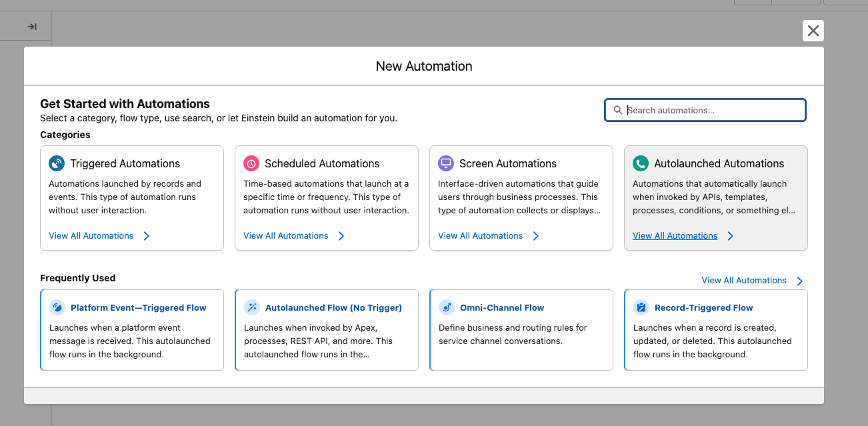Expand View All Automations next to Frequently Used
Image resolution: width=868 pixels, height=426 pixels.
point(745,280)
